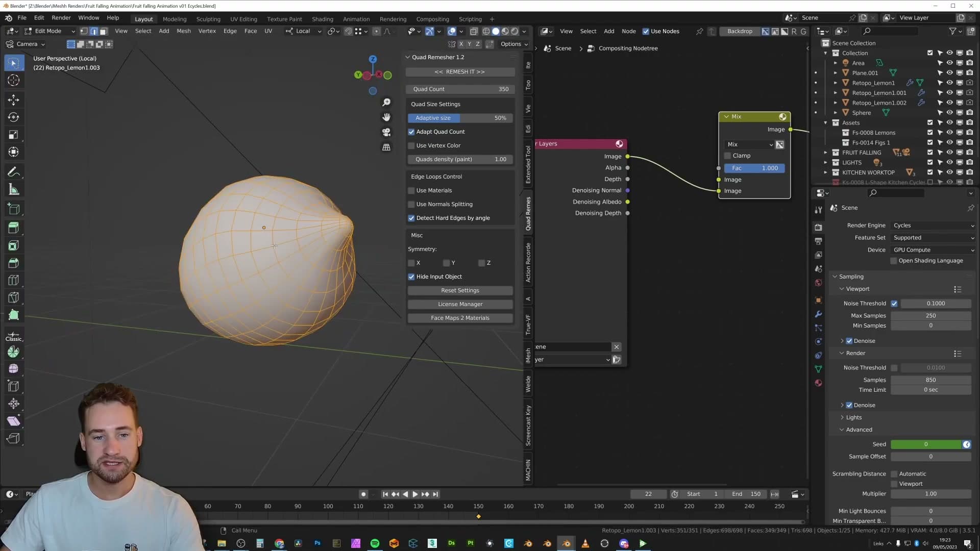Select the Scale tool
Screen dimensions: 980x551
pyautogui.click(x=14, y=135)
